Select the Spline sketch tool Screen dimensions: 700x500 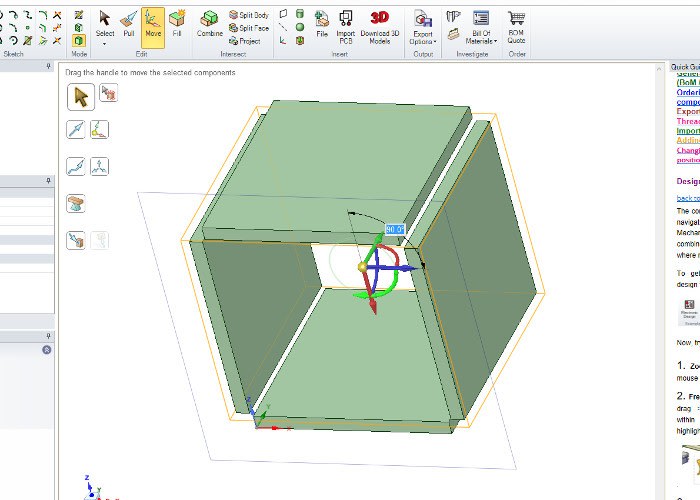click(x=28, y=15)
